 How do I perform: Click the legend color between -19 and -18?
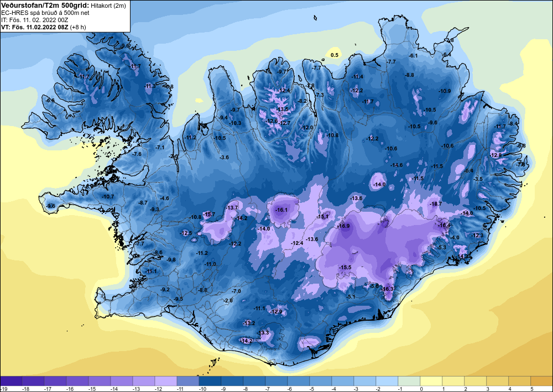click(x=11, y=381)
